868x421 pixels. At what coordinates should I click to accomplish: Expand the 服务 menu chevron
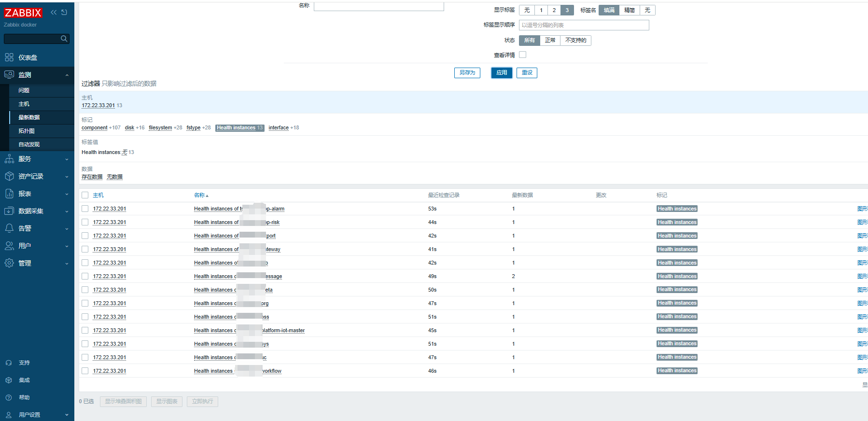(67, 159)
